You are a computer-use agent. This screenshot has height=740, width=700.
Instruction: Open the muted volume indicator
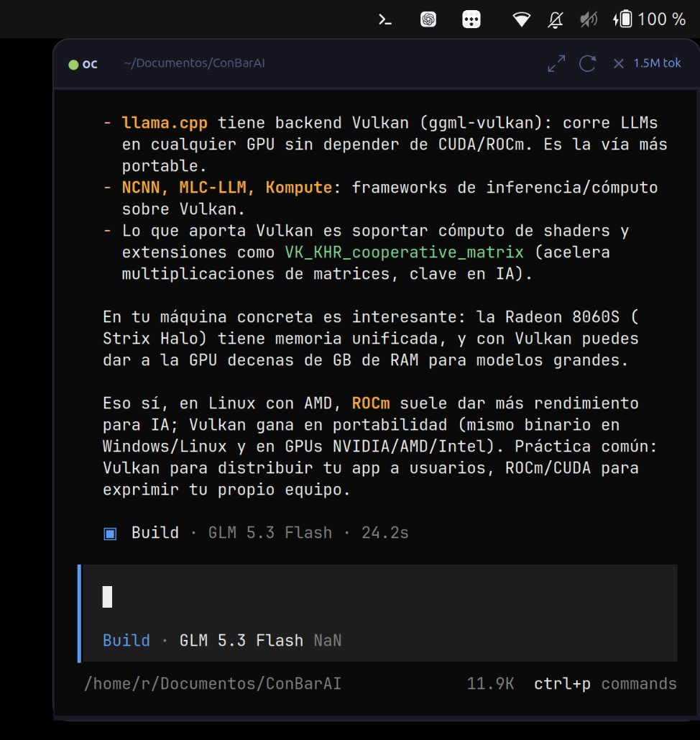(589, 19)
